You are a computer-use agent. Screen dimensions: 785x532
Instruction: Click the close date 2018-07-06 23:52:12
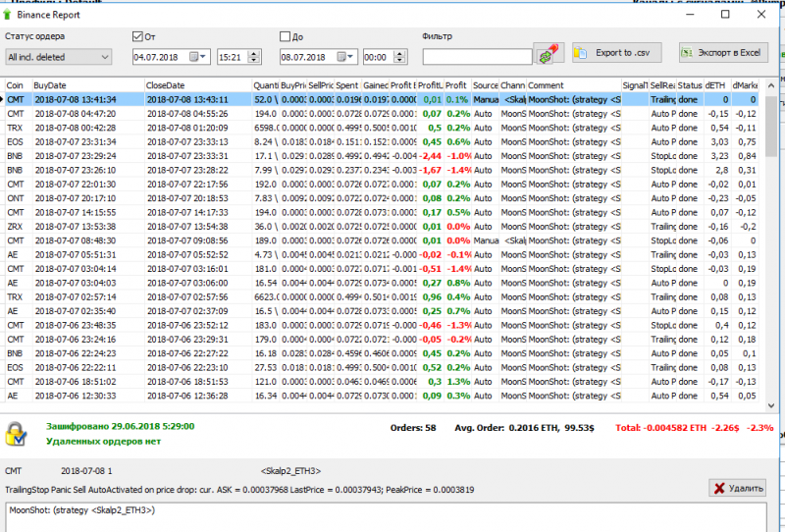click(x=187, y=325)
